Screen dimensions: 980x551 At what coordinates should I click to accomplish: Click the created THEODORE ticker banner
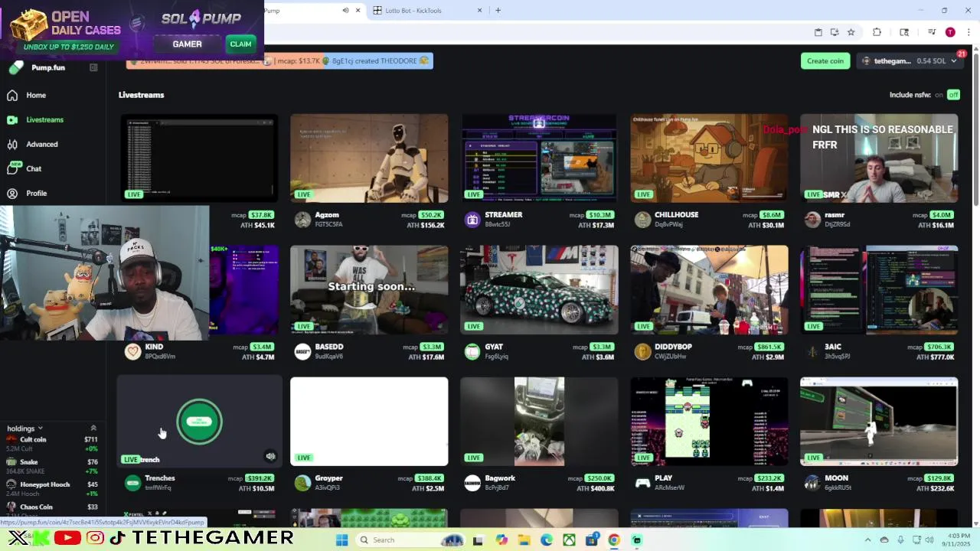[x=377, y=61]
